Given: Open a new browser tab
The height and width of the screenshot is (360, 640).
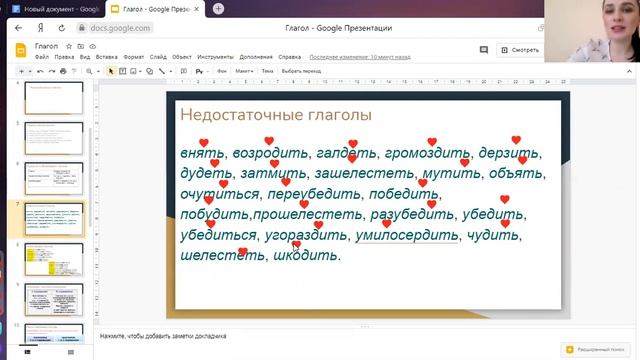Looking at the screenshot, I should (x=218, y=9).
